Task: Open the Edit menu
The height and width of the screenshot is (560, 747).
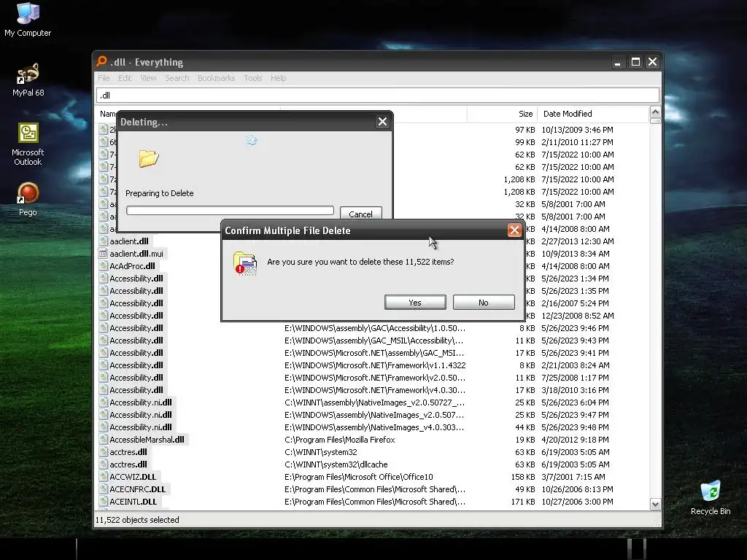Action: [x=125, y=78]
